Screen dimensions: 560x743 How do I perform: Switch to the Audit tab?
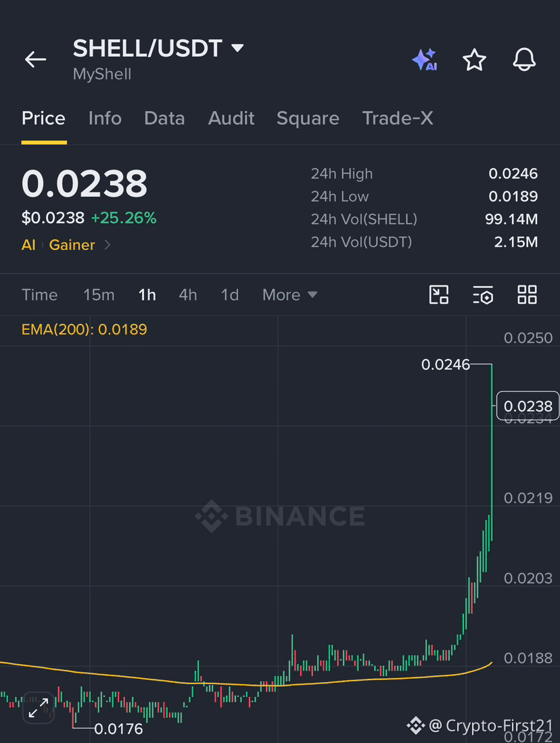[231, 118]
